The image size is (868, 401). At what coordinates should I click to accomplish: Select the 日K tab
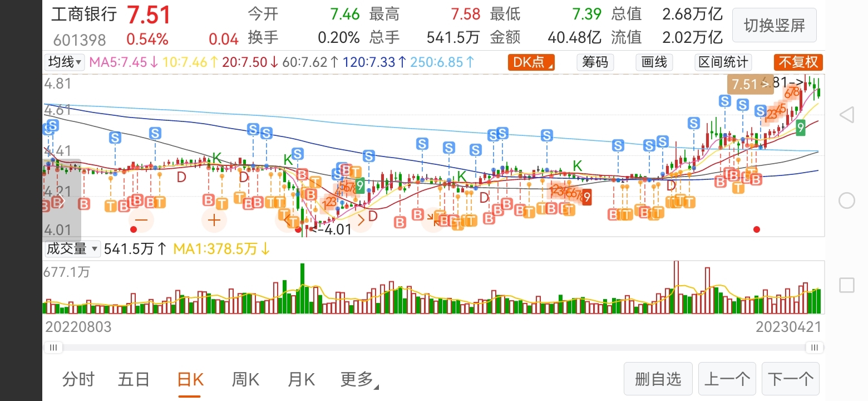pos(190,380)
